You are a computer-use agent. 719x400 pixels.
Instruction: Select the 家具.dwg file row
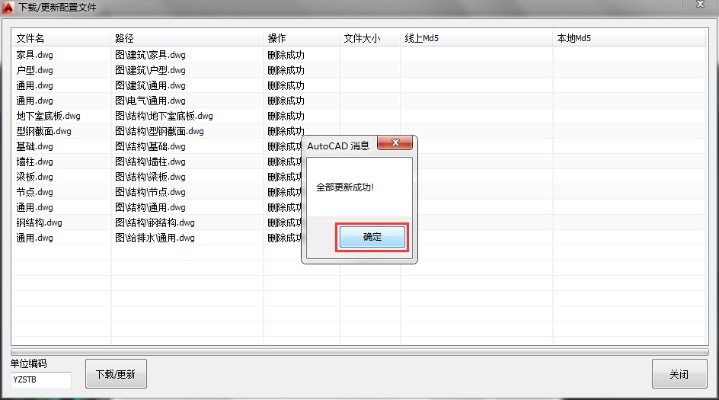click(x=359, y=55)
